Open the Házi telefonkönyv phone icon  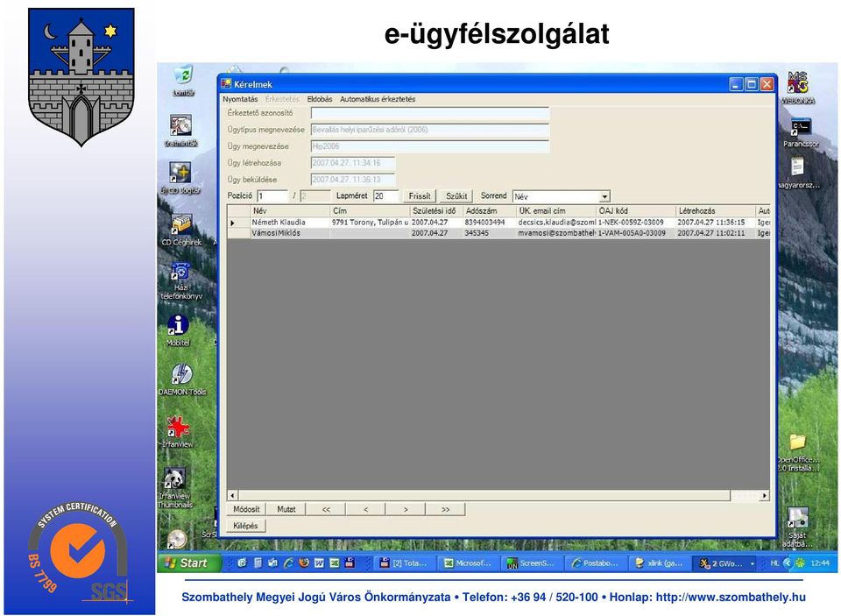[x=181, y=280]
